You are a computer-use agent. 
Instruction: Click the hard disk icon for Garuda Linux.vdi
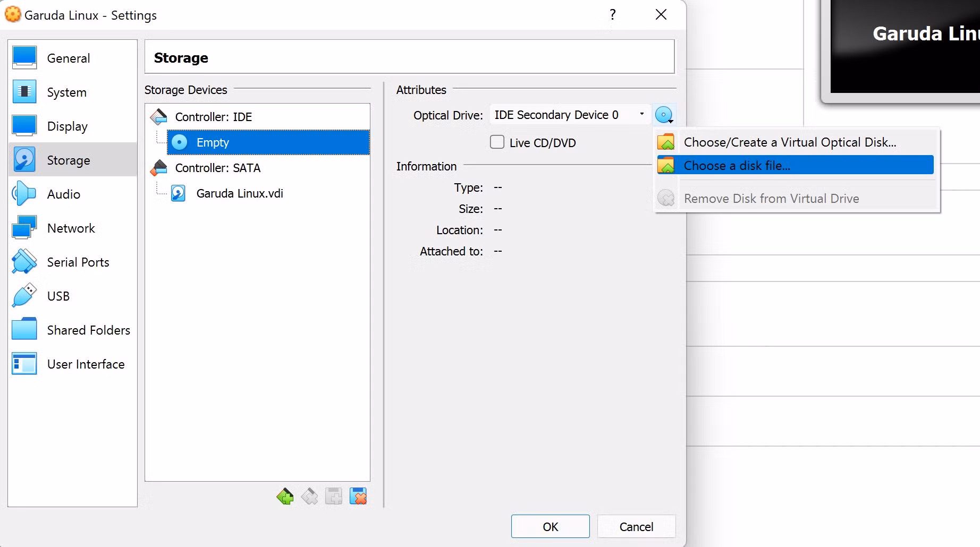point(179,193)
